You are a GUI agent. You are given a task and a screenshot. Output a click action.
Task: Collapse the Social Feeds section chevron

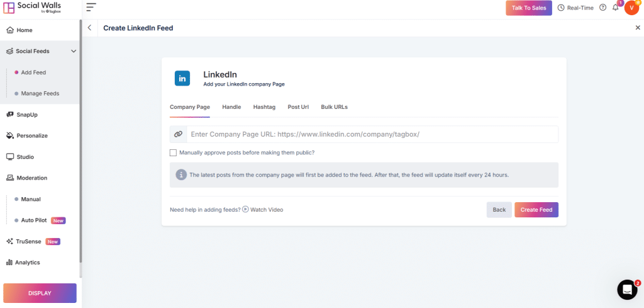click(74, 52)
